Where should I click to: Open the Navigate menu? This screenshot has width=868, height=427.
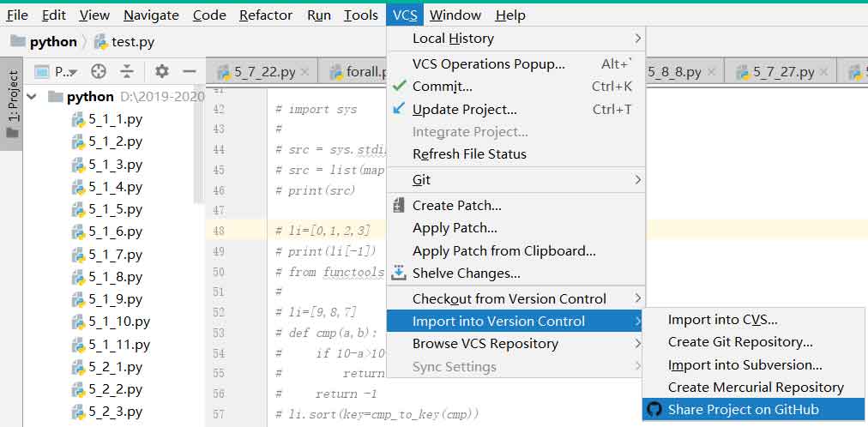click(x=151, y=15)
